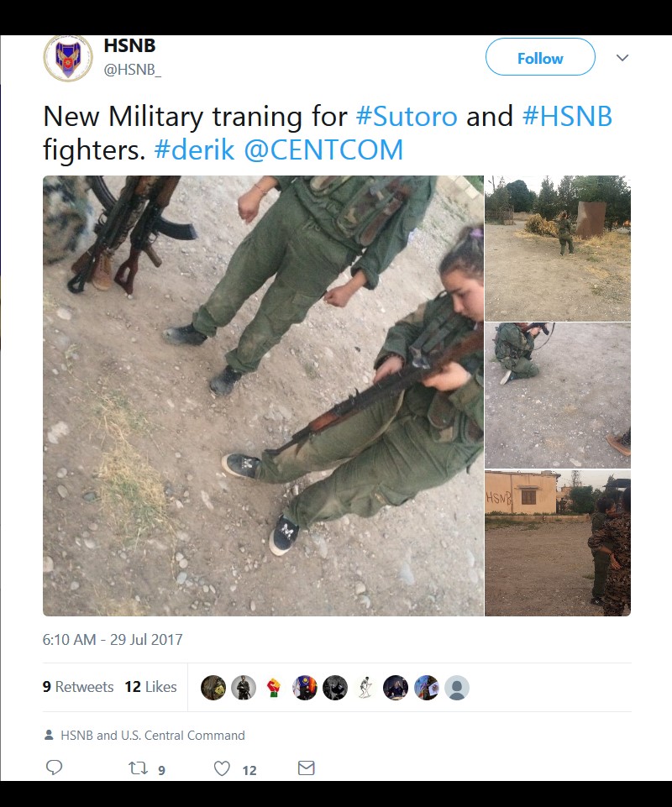Click the walking figure sketch liker avatar
The height and width of the screenshot is (807, 672).
tap(365, 688)
